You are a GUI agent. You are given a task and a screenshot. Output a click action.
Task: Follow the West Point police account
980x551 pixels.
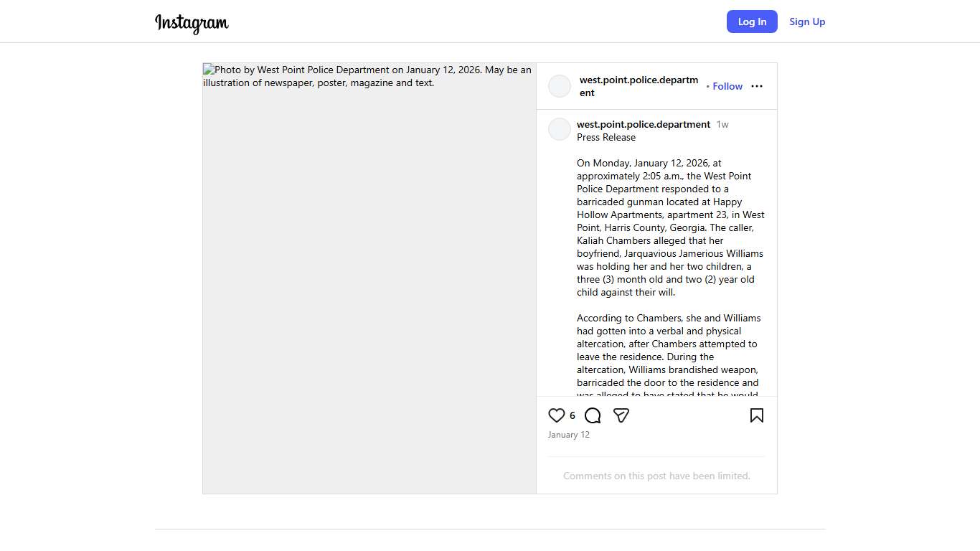click(x=727, y=86)
